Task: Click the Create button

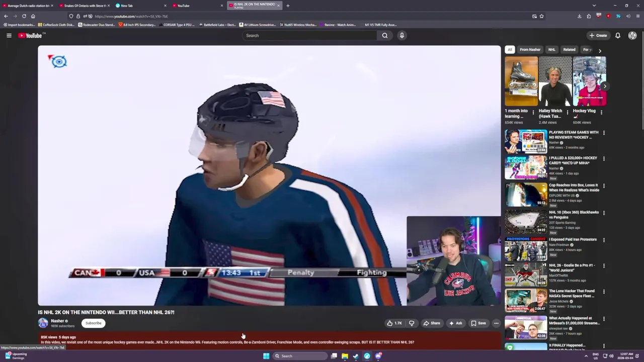Action: pos(598,35)
